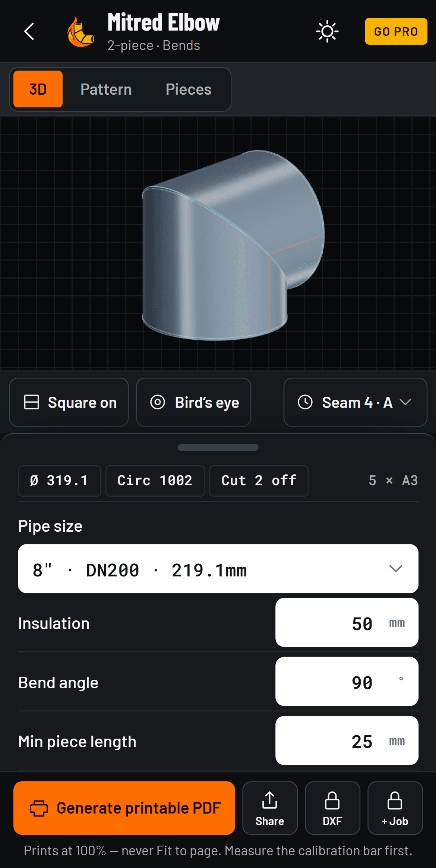The height and width of the screenshot is (868, 436).
Task: Click the bottom sheet drag handle
Action: (x=218, y=447)
